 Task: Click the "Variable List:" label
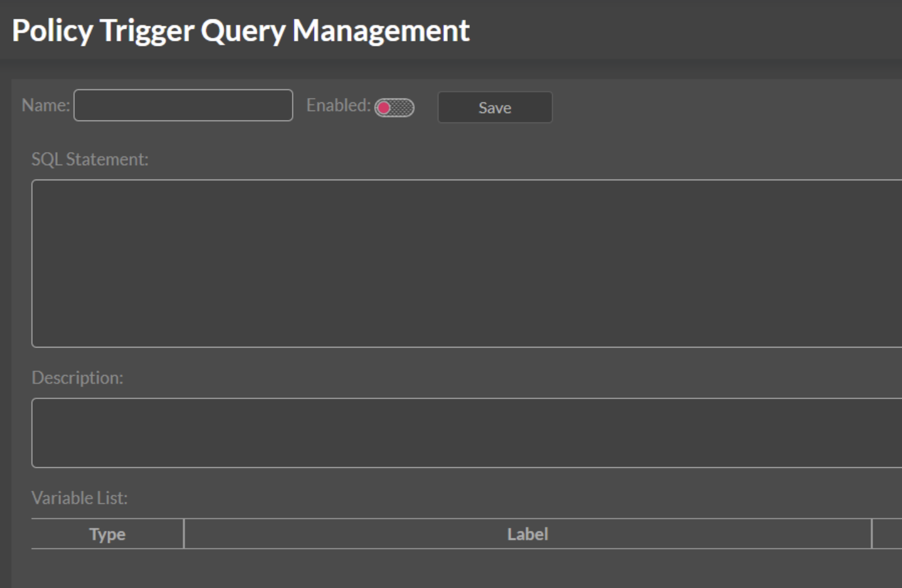click(80, 498)
